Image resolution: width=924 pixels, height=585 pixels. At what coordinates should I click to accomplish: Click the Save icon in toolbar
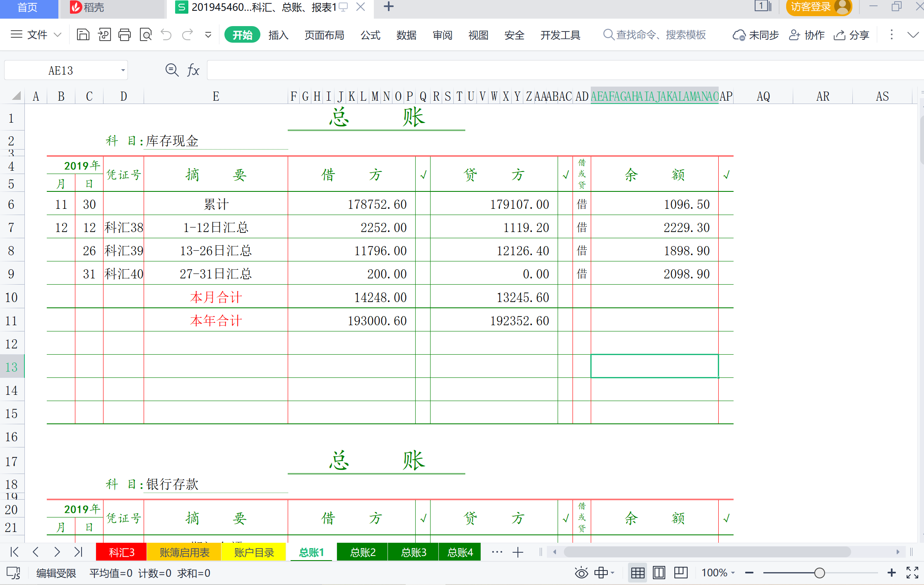(x=83, y=35)
